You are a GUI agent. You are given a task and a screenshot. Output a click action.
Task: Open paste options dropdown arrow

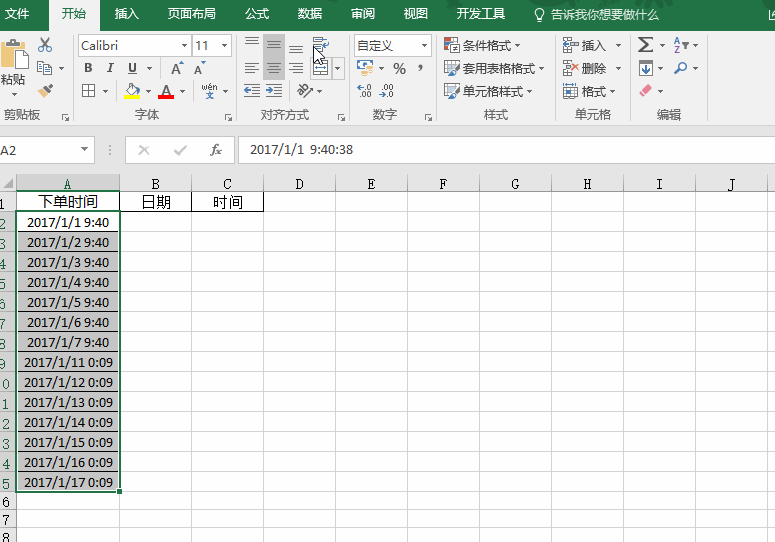14,94
